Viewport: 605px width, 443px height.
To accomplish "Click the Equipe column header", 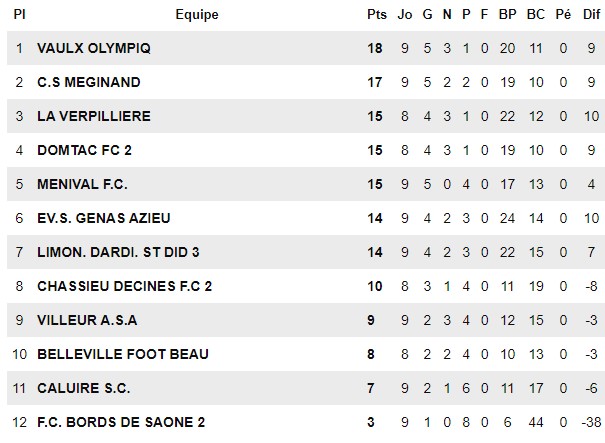I will pos(197,14).
